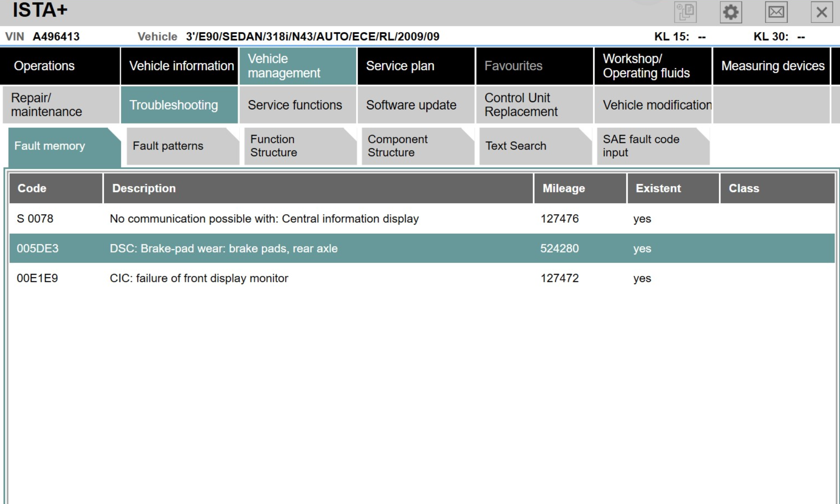The image size is (840, 504).
Task: Click mileage value 127476
Action: coord(559,219)
